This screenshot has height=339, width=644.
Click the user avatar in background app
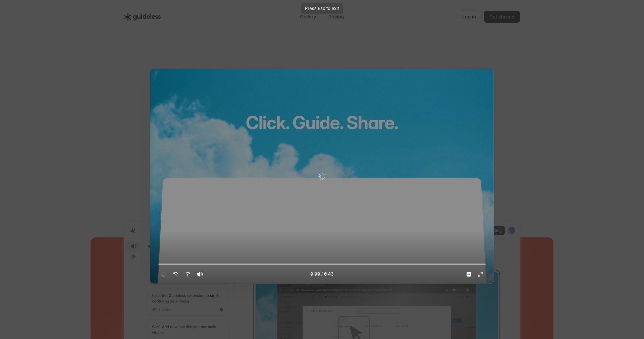pyautogui.click(x=511, y=230)
